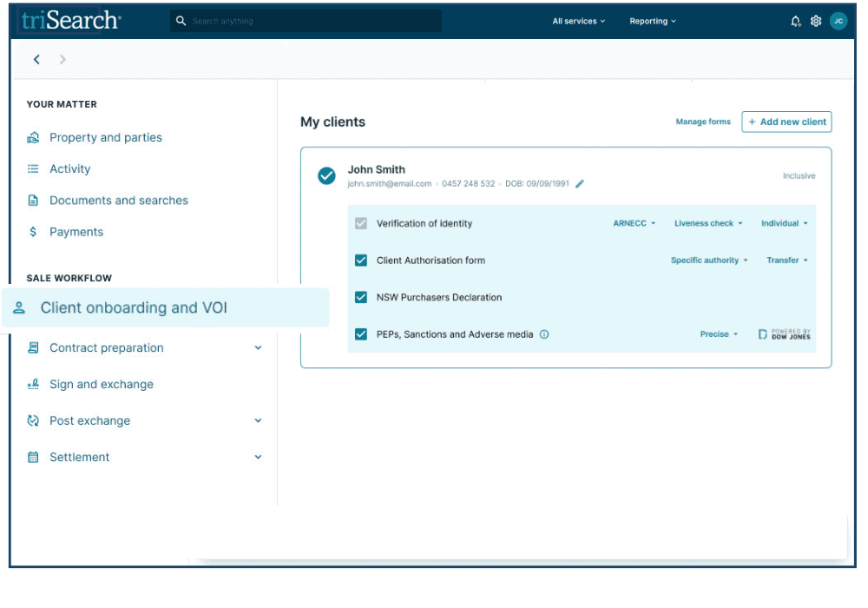This screenshot has height=608, width=868.
Task: Click the forward navigation arrow
Action: (62, 60)
